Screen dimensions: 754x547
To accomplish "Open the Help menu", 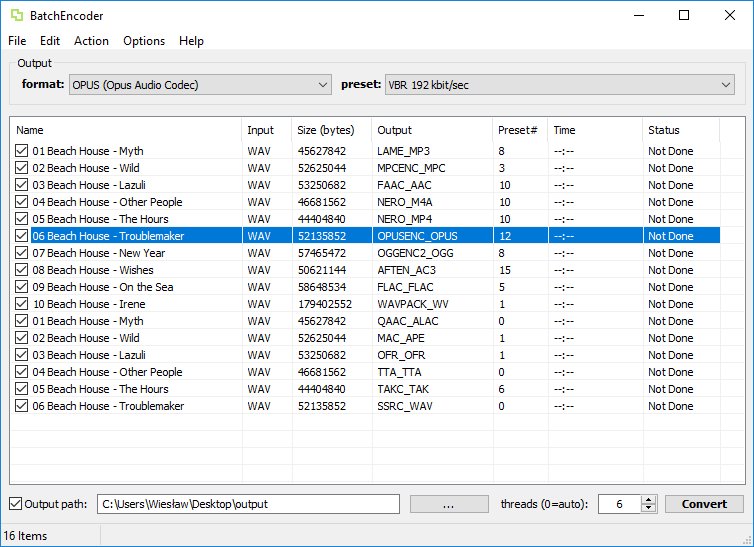I will pos(191,41).
